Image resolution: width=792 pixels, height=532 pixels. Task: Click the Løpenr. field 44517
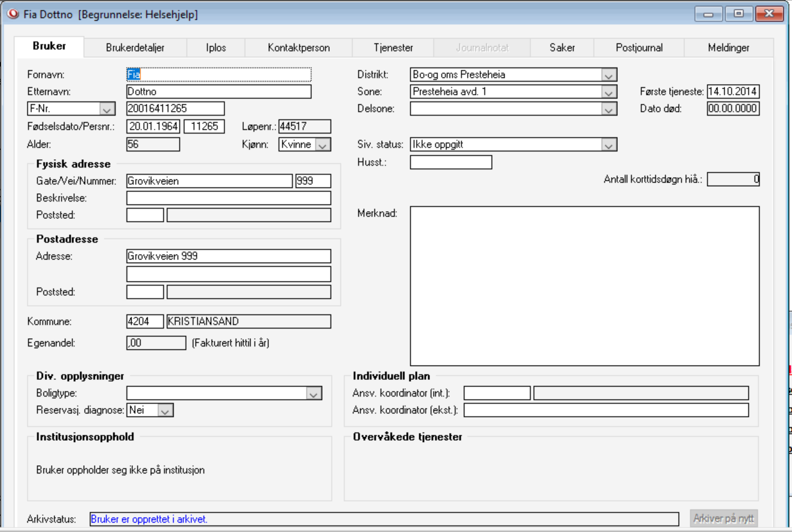pyautogui.click(x=304, y=126)
